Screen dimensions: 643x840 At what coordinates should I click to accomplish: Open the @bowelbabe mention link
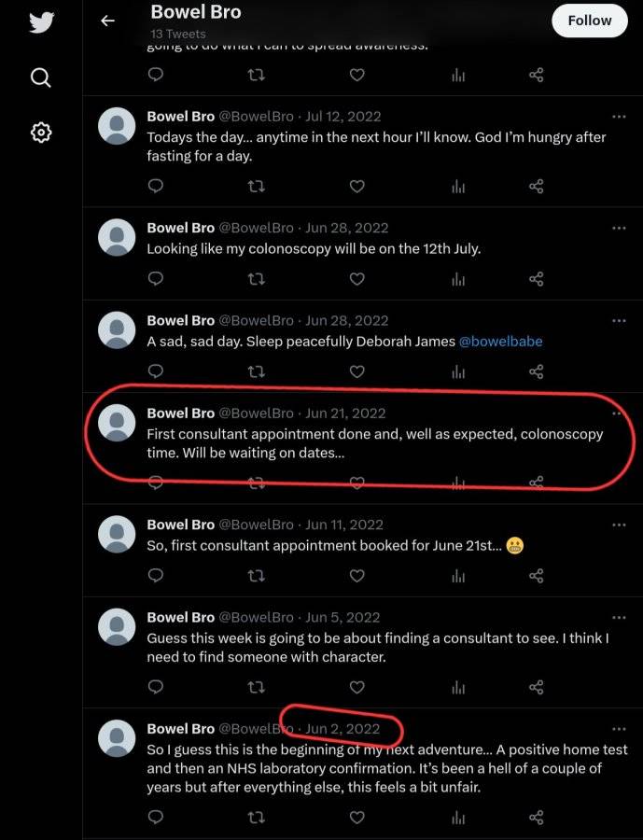pyautogui.click(x=500, y=342)
